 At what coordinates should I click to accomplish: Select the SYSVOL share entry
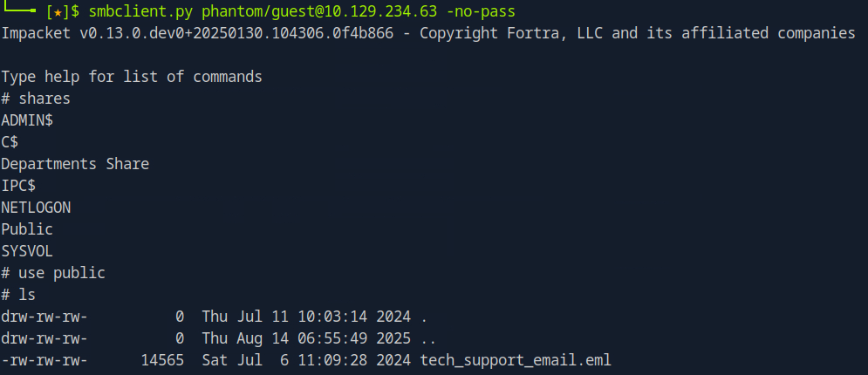[x=27, y=251]
